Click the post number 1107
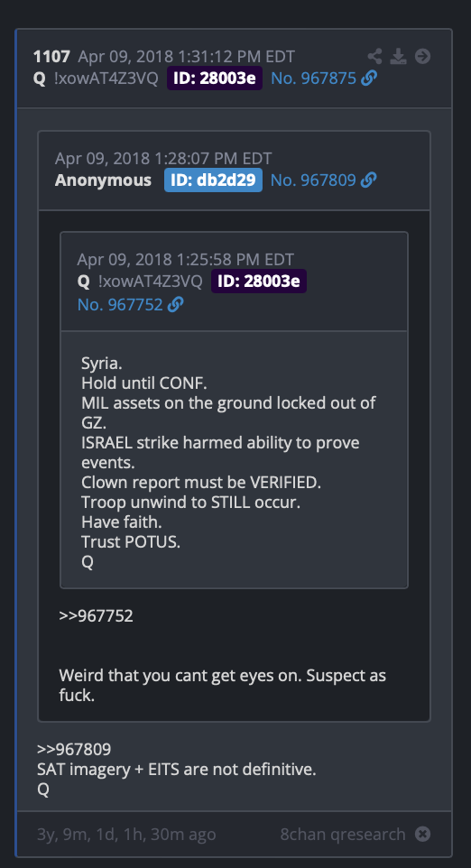Screen dimensions: 471x868 (x=51, y=56)
